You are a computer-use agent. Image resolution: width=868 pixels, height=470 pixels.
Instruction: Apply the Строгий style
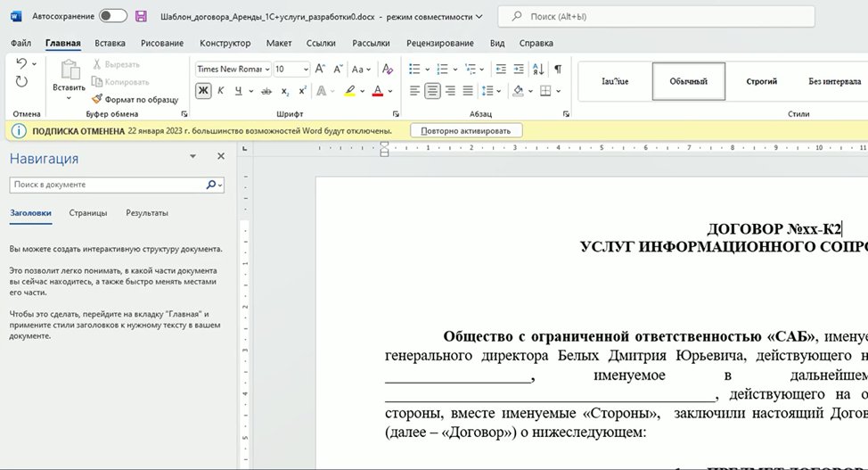tap(762, 81)
